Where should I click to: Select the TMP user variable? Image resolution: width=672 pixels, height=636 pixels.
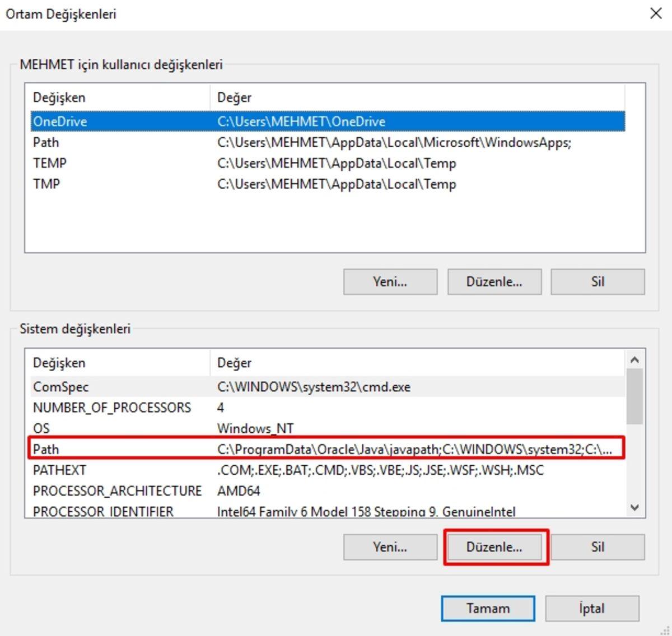pyautogui.click(x=46, y=184)
